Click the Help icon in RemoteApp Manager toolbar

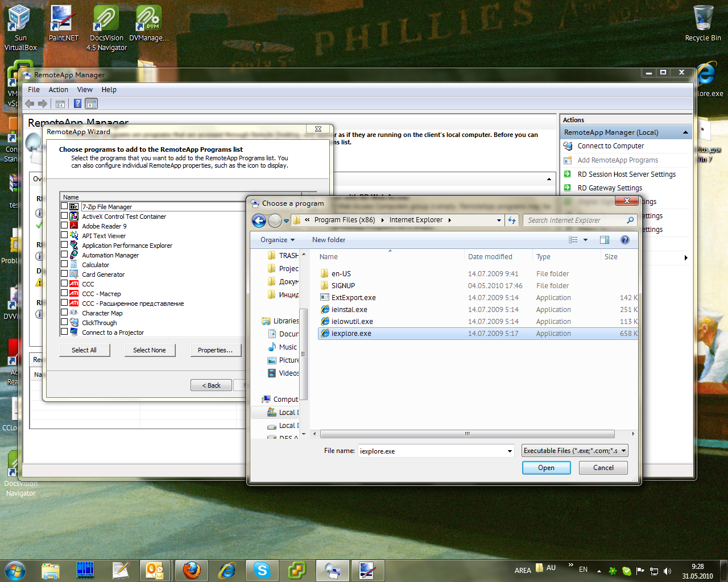(78, 103)
